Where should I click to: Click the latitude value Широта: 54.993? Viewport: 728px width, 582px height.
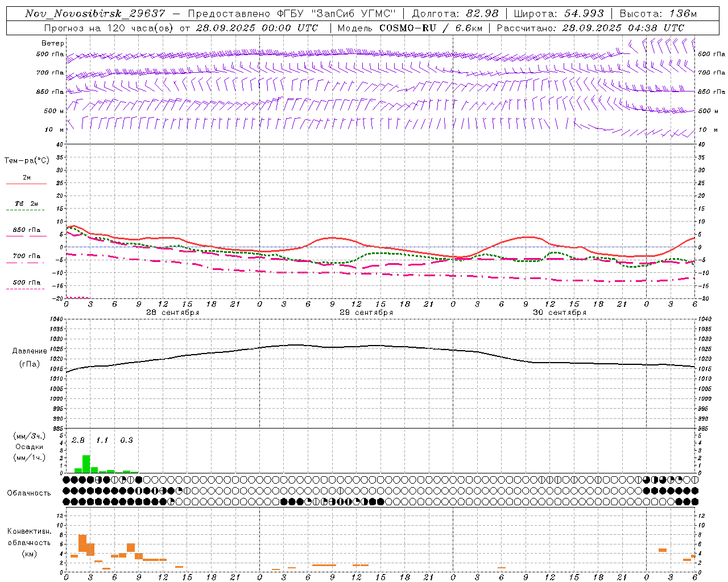point(559,14)
